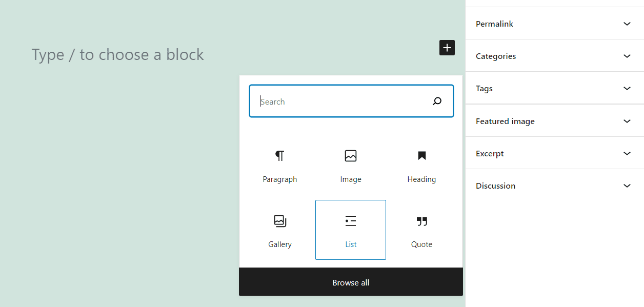644x307 pixels.
Task: Insert a Paragraph block
Action: [x=280, y=165]
